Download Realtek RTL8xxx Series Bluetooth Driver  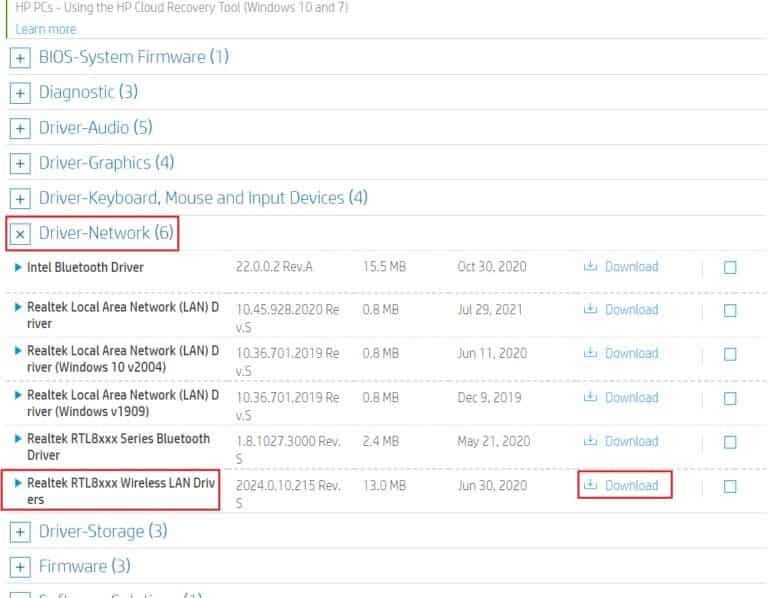[621, 441]
